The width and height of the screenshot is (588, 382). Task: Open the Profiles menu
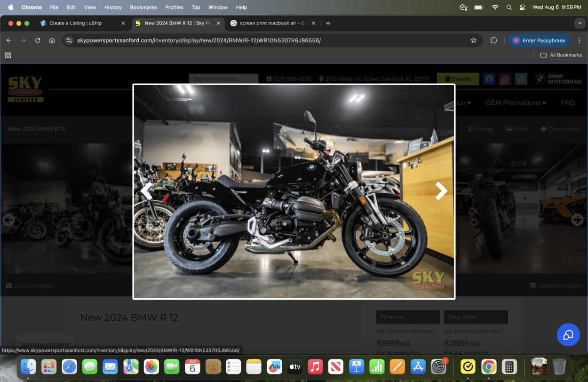click(x=174, y=8)
